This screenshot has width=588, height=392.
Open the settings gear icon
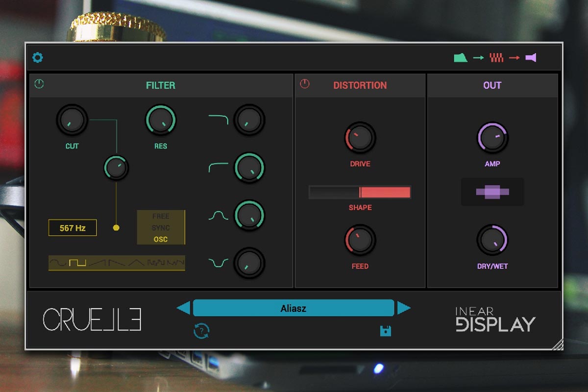(38, 58)
